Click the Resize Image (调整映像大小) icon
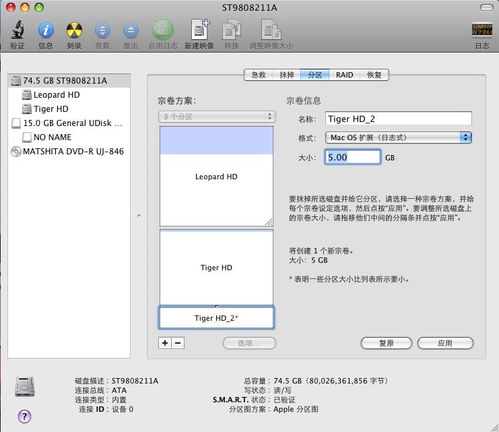 (271, 30)
